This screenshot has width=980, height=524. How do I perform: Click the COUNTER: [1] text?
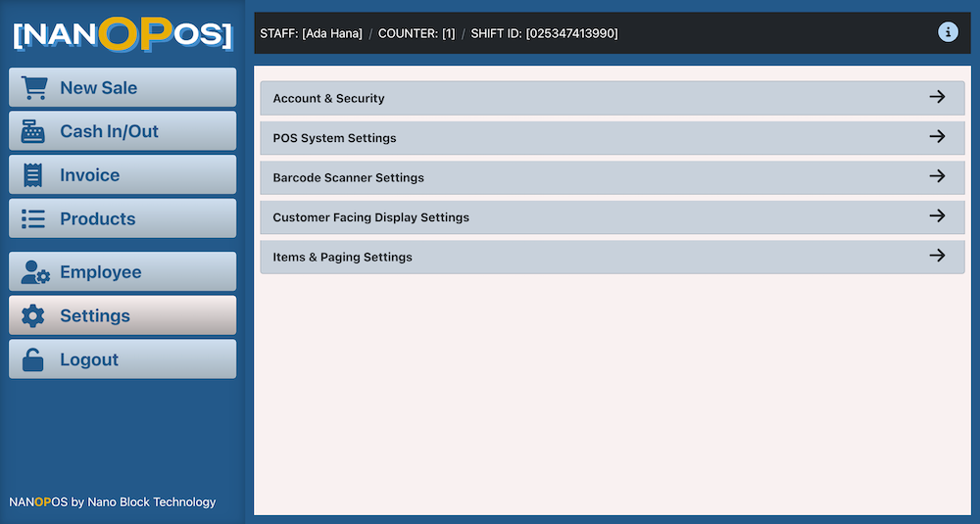click(x=416, y=33)
